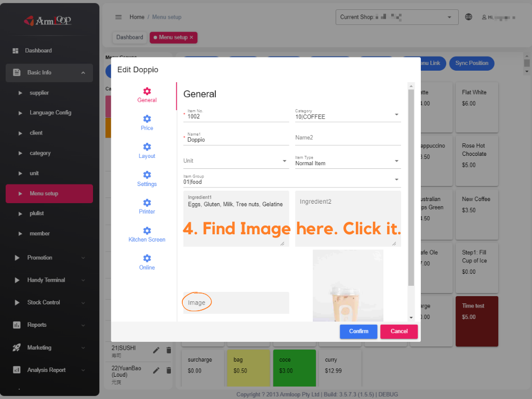Click the hamburger menu icon

118,17
